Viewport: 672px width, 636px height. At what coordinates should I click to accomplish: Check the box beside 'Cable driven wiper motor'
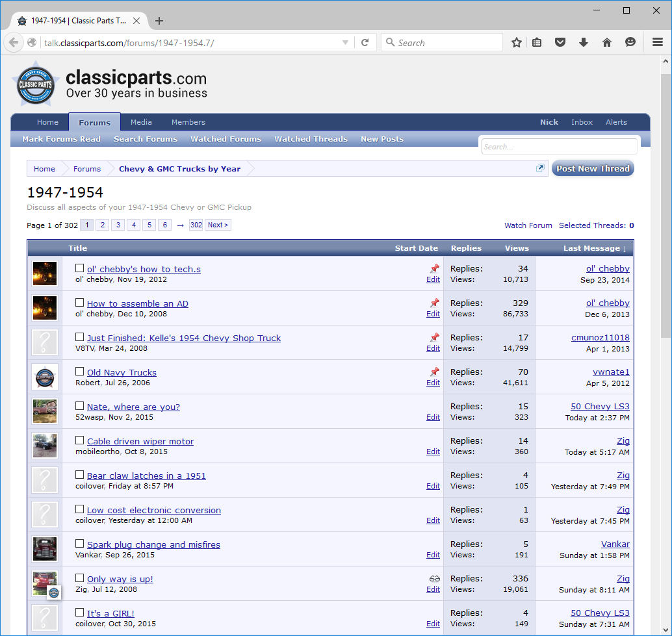pyautogui.click(x=79, y=440)
